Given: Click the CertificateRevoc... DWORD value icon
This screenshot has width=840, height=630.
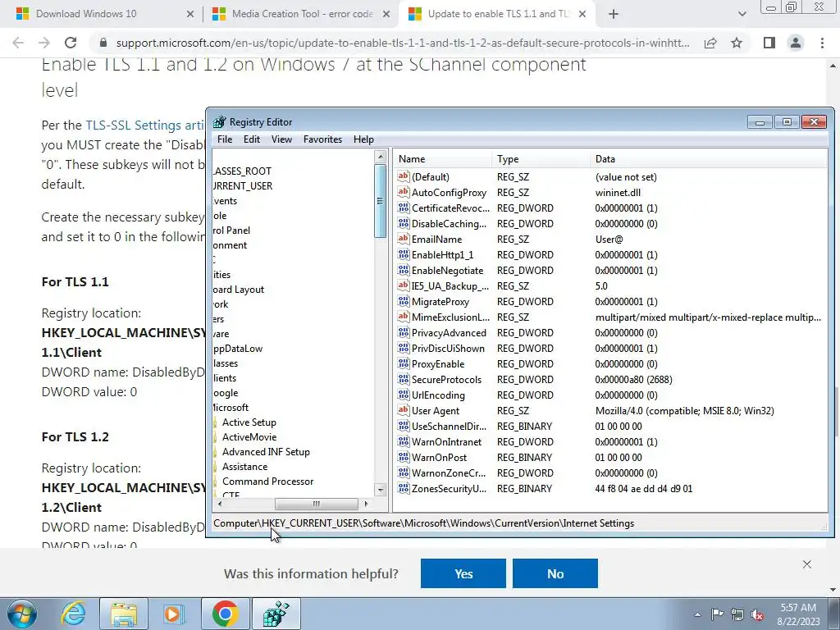Looking at the screenshot, I should click(x=404, y=208).
